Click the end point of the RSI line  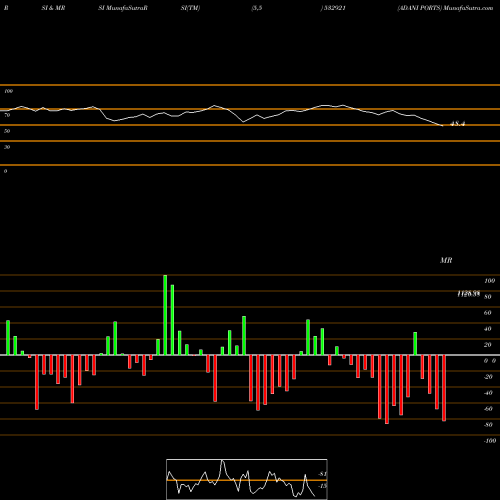coord(442,126)
